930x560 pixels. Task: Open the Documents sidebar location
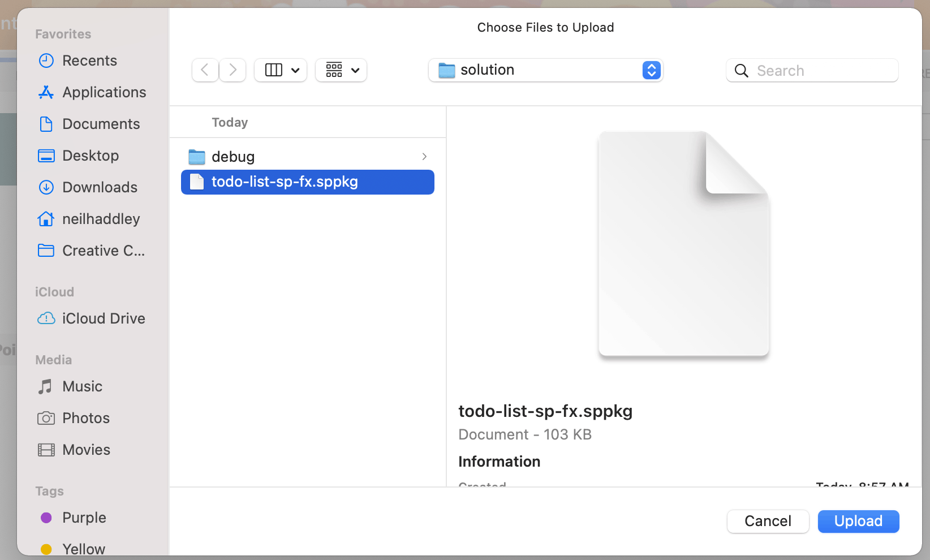coord(101,124)
